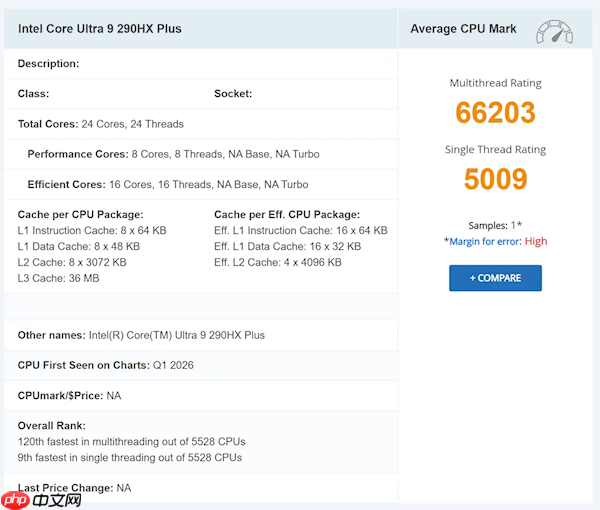Click the Single Thread Rating label
This screenshot has width=600, height=510.
(x=495, y=149)
